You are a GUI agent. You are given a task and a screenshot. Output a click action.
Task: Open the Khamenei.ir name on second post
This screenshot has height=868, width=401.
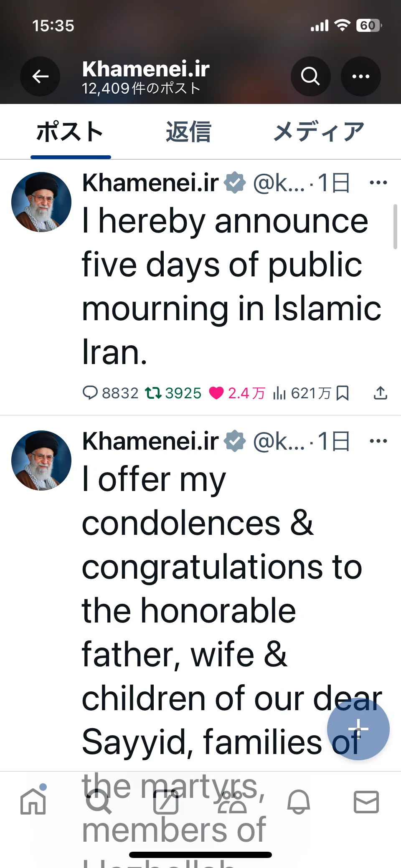tap(150, 441)
